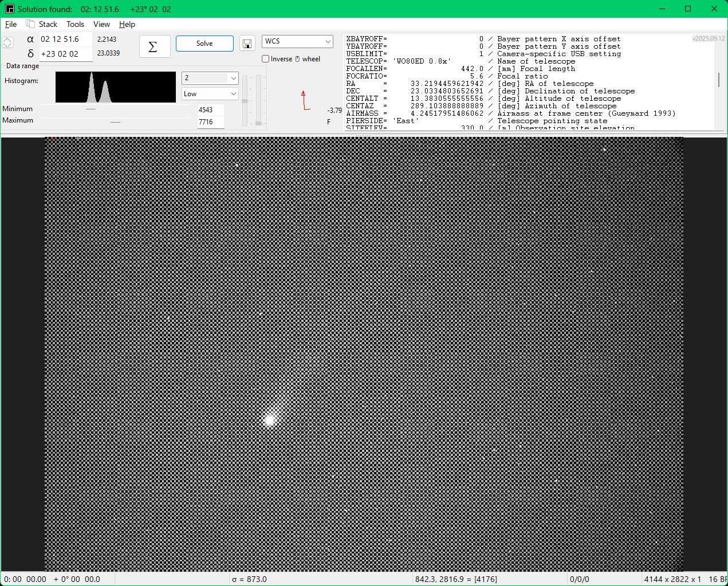Click the minimum value field 4543
This screenshot has width=728, height=586.
pos(210,109)
